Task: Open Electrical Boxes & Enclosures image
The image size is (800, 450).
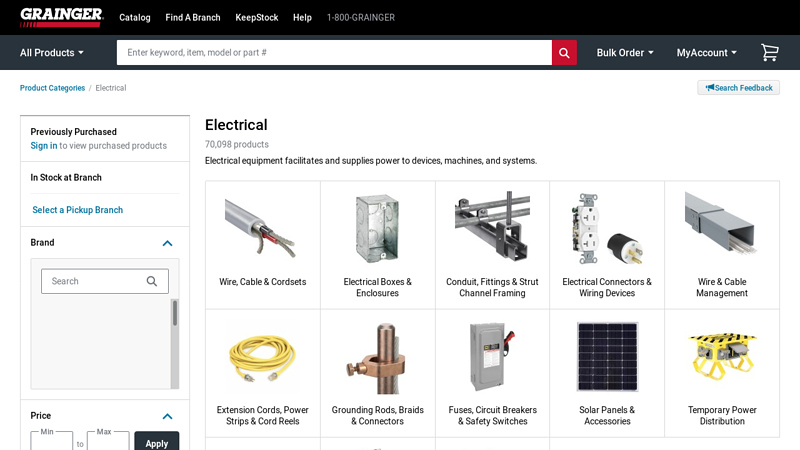Action: 377,228
